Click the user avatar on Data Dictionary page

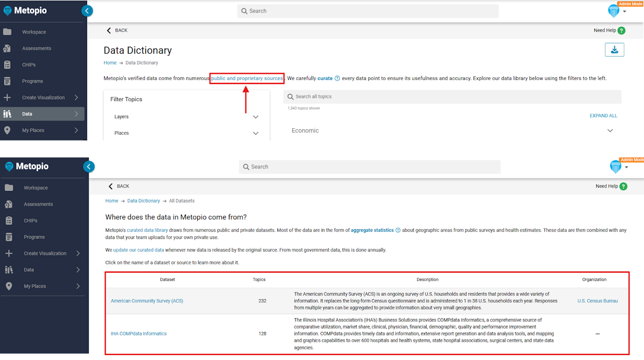pos(614,11)
